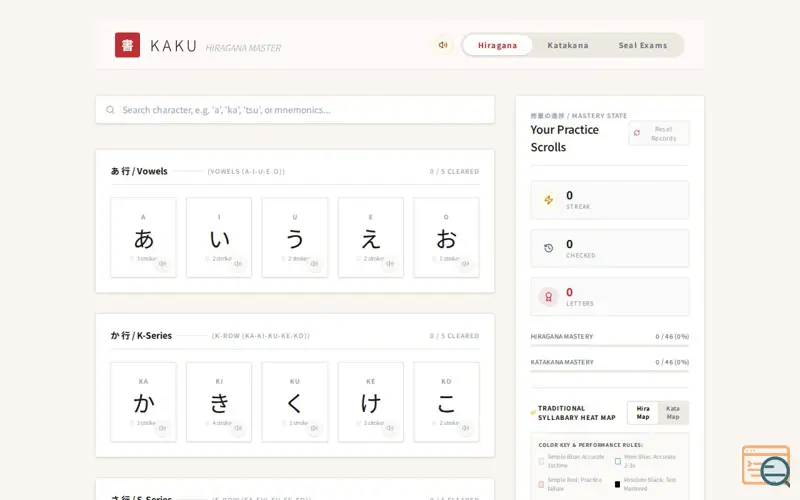Screen dimensions: 800x500
Task: Click Vowels row '0 / 5 CLEARED' text
Action: click(454, 171)
